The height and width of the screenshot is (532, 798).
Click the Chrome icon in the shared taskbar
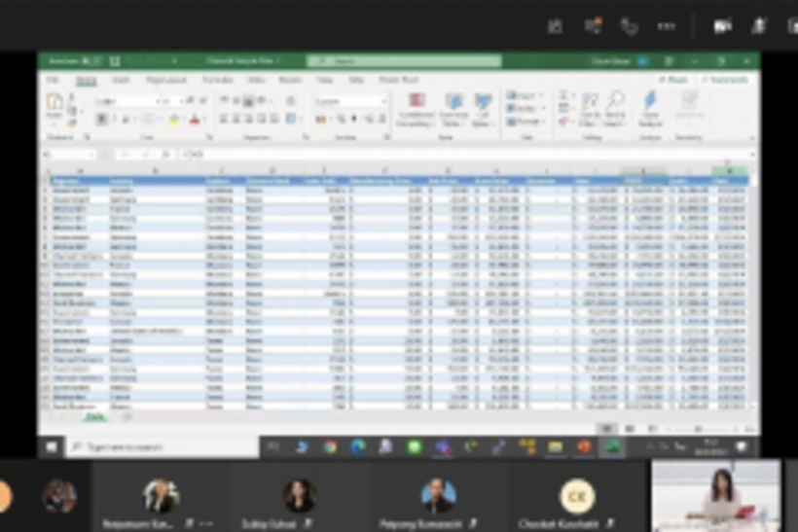click(330, 446)
